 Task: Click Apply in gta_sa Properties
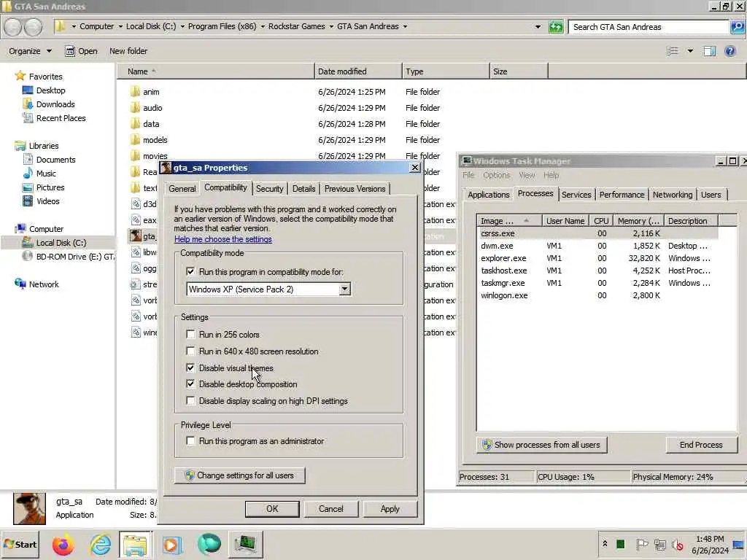390,508
